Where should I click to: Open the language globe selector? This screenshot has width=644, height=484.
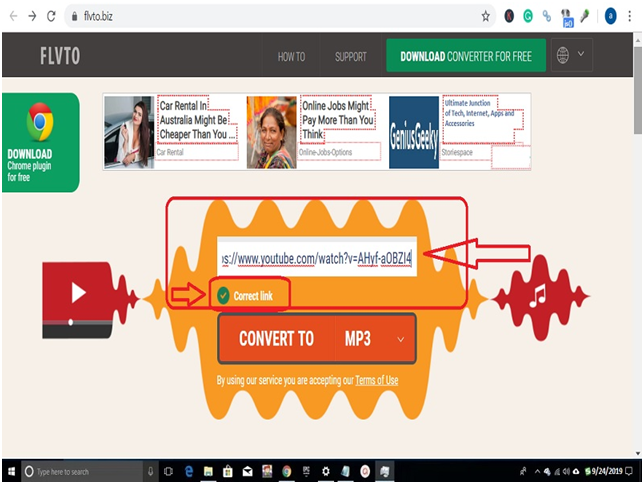pyautogui.click(x=571, y=55)
